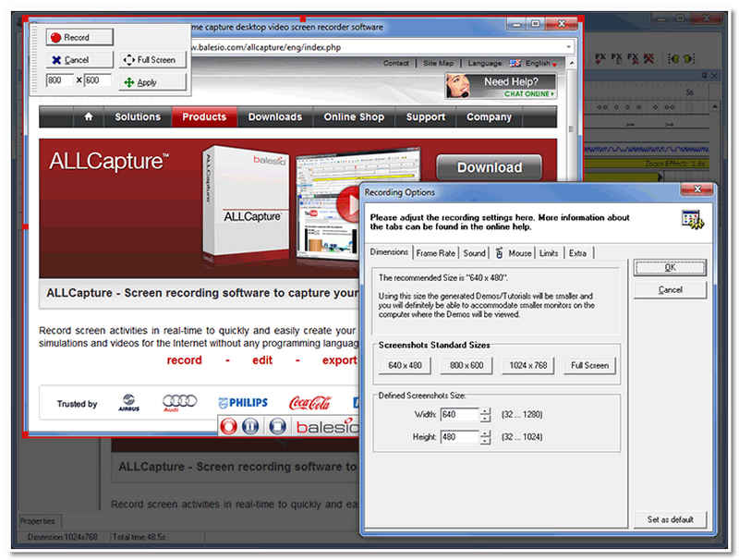
Task: Choose the 1024 x 768 standard size
Action: point(527,365)
